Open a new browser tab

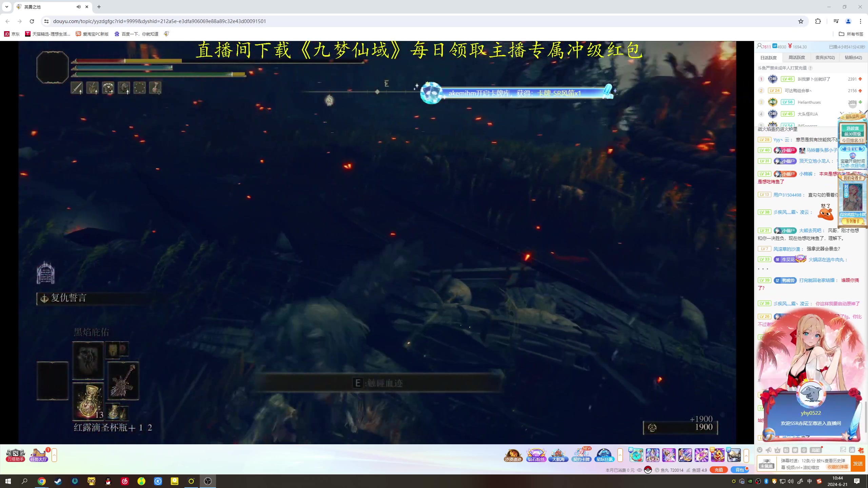pos(99,7)
